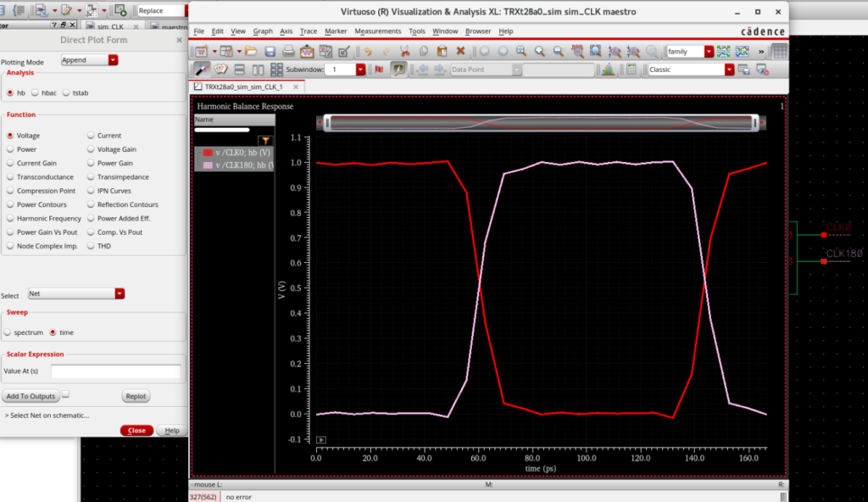The height and width of the screenshot is (502, 868).
Task: Select the Voltage function option
Action: point(10,135)
